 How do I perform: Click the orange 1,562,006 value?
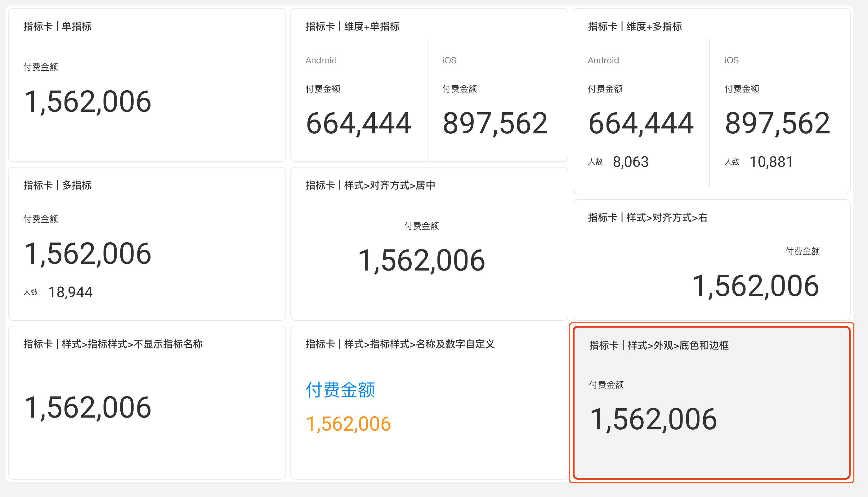point(348,424)
